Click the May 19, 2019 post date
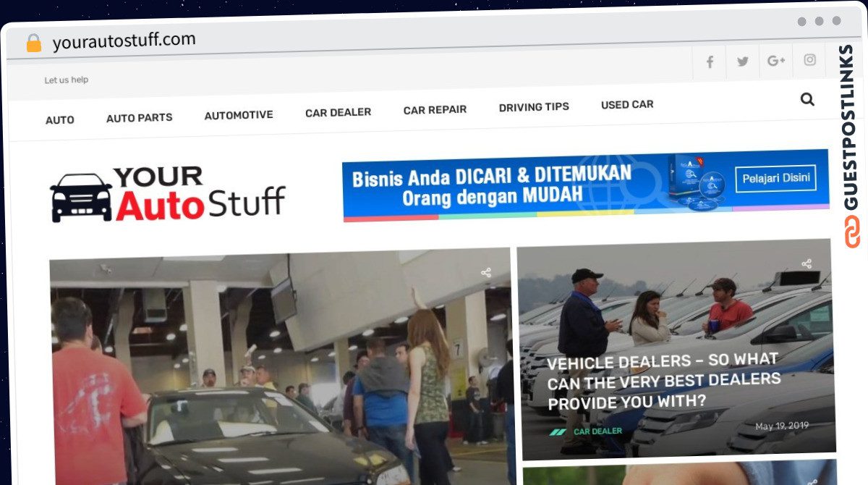This screenshot has width=868, height=485. (x=782, y=426)
